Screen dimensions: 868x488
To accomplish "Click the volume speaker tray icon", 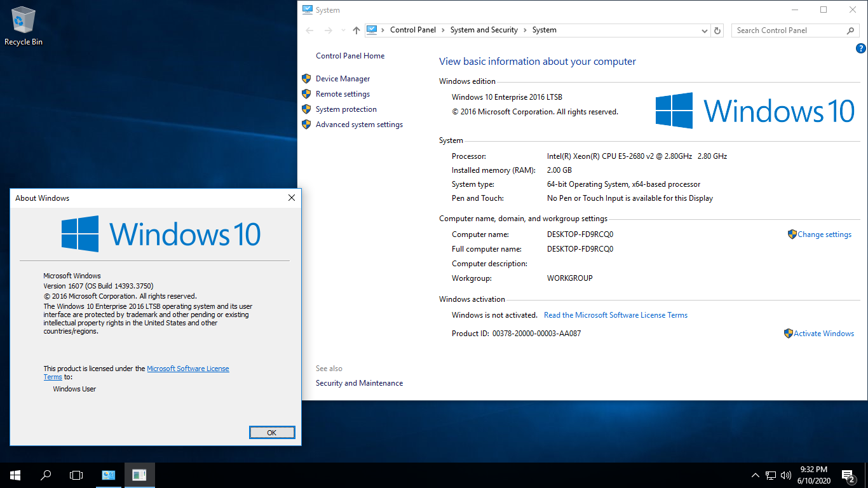I will point(786,475).
